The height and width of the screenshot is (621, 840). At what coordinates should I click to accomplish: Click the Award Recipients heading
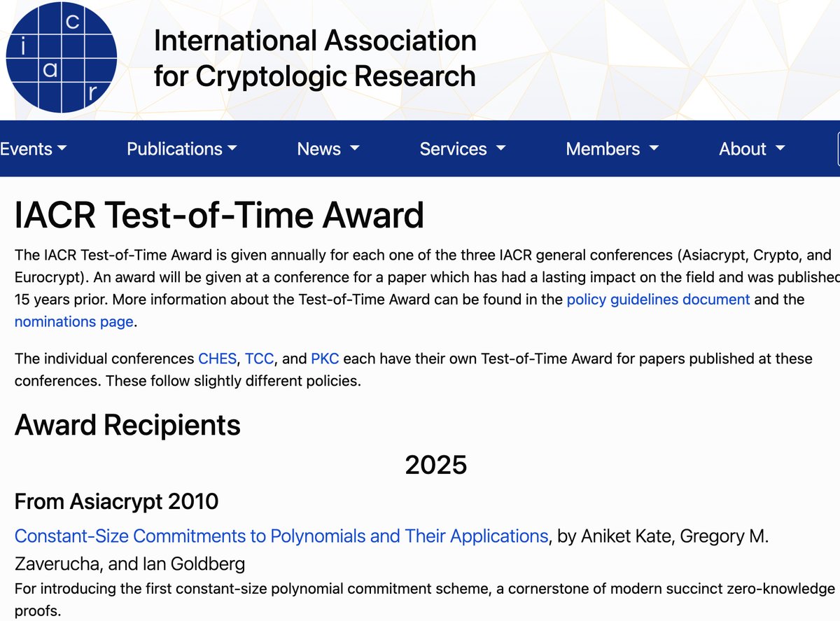[x=127, y=425]
